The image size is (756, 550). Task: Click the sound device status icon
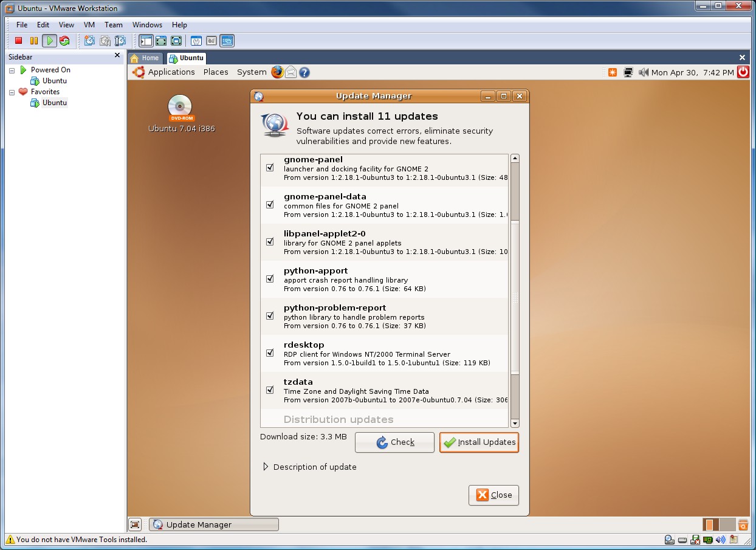point(721,540)
